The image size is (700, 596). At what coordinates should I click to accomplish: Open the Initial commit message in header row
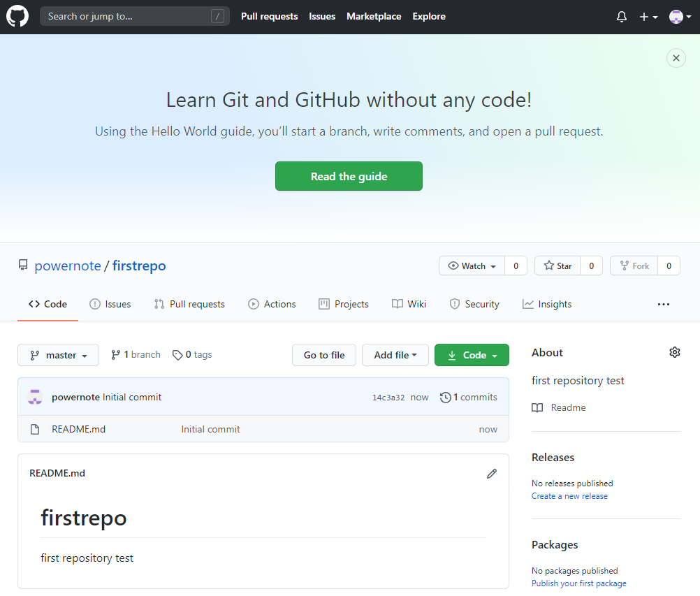tap(132, 397)
